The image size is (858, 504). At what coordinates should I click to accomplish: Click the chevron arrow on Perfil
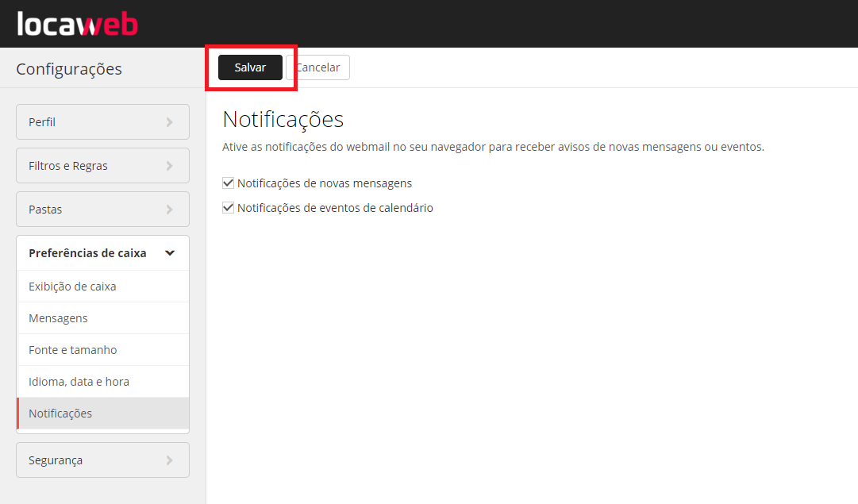pyautogui.click(x=168, y=121)
